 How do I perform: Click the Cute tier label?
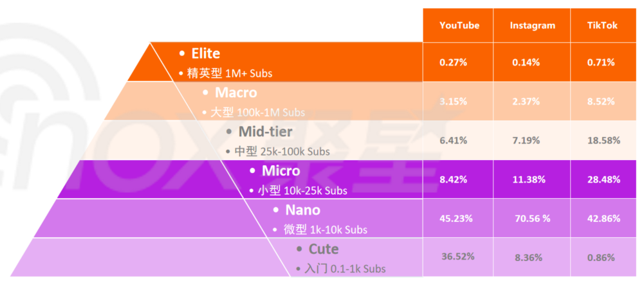(324, 249)
